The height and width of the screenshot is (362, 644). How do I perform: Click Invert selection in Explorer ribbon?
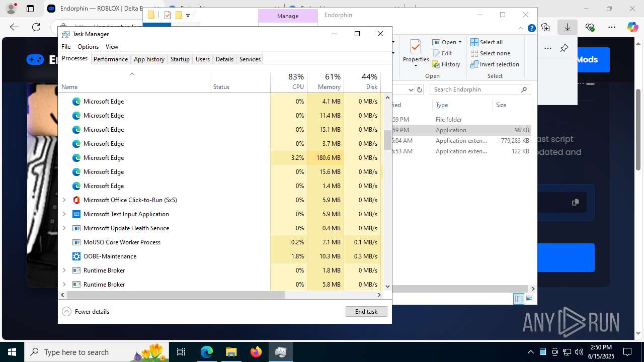[x=495, y=64]
